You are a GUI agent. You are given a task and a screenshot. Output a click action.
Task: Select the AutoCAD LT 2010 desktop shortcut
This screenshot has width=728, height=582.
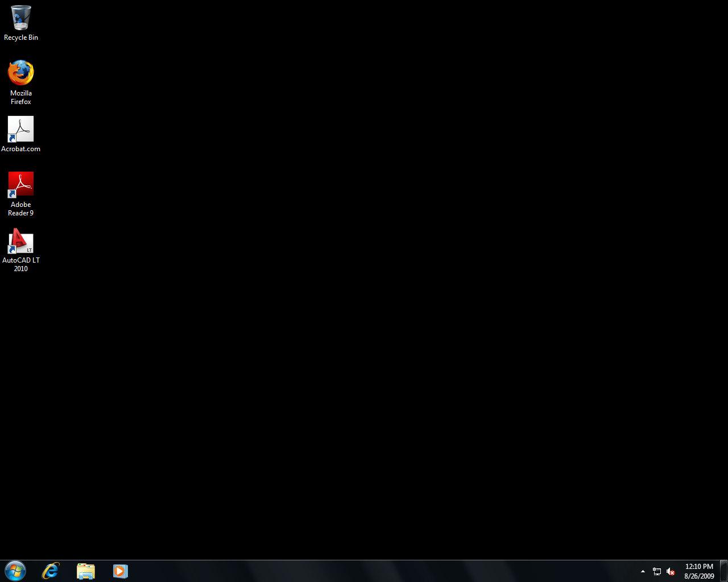tap(20, 240)
